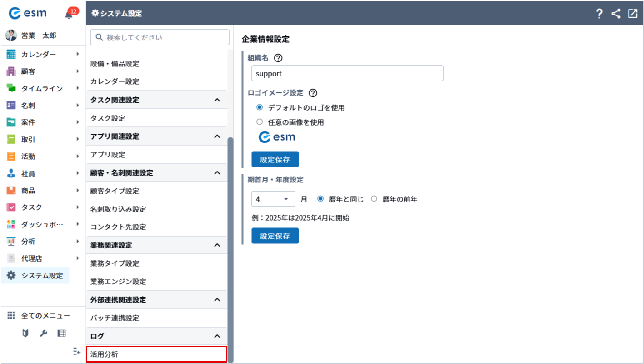Click the share icon in top bar
Screen dimensions: 644x364
(616, 14)
